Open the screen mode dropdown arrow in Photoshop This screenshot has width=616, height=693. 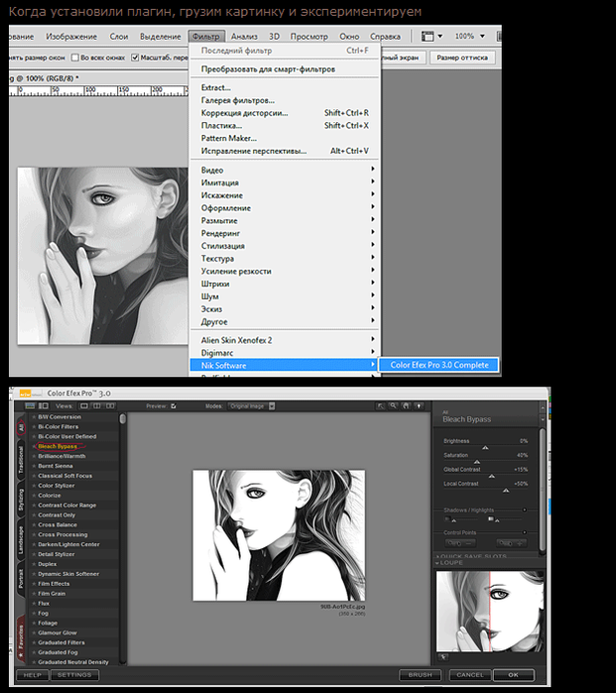point(439,37)
